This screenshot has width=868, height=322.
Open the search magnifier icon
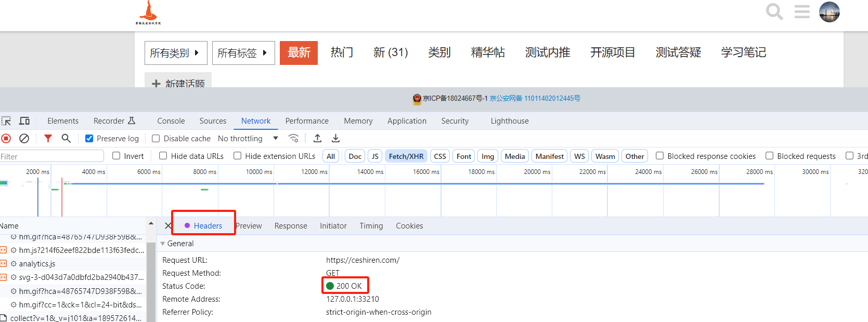pos(774,11)
